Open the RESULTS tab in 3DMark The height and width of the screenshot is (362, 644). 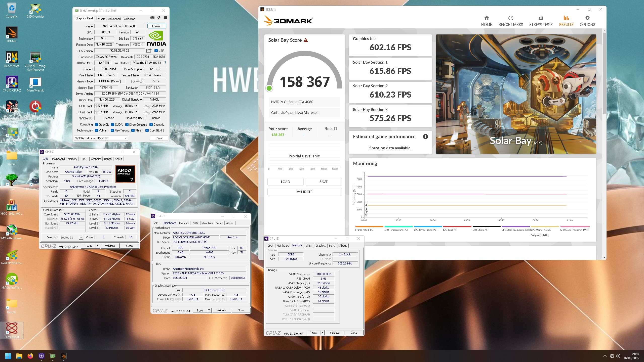pyautogui.click(x=566, y=21)
